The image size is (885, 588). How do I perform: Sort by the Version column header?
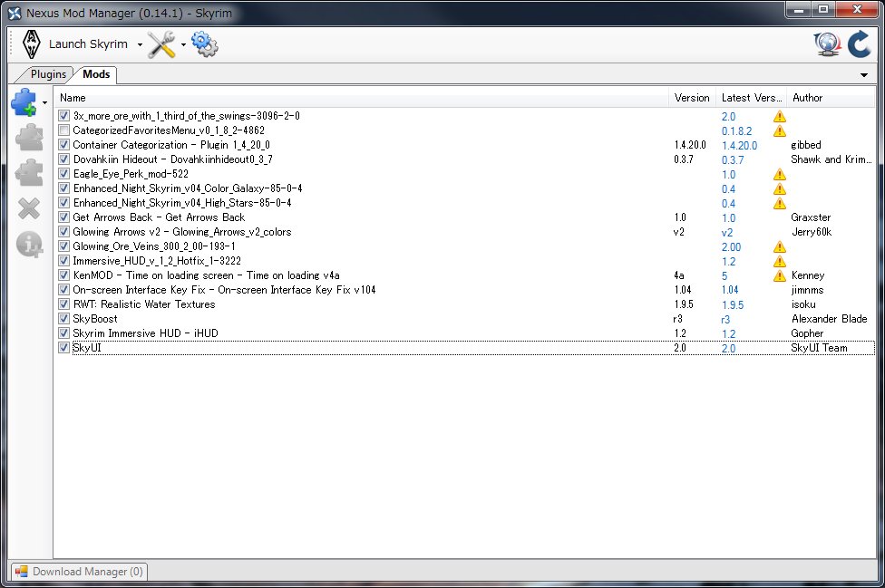click(692, 98)
